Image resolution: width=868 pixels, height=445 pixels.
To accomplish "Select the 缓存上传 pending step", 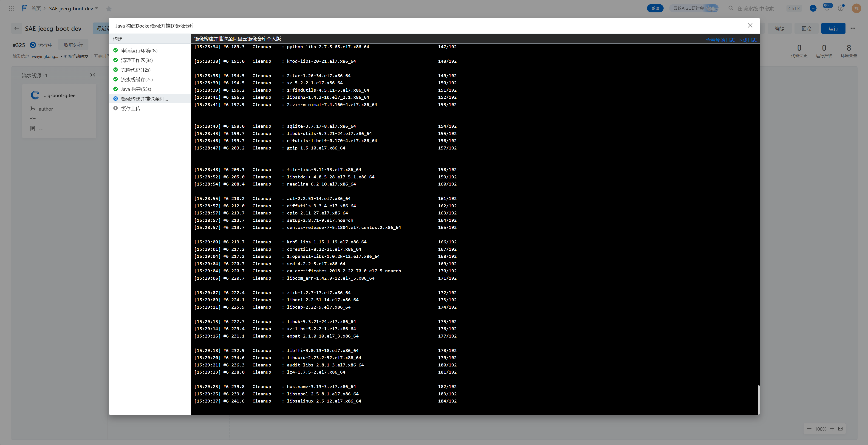I will [x=150, y=108].
